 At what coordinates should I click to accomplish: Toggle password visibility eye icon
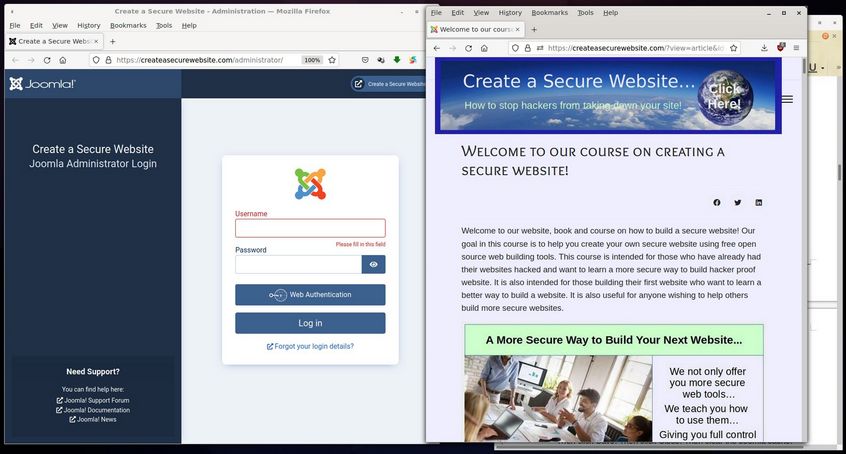point(373,265)
